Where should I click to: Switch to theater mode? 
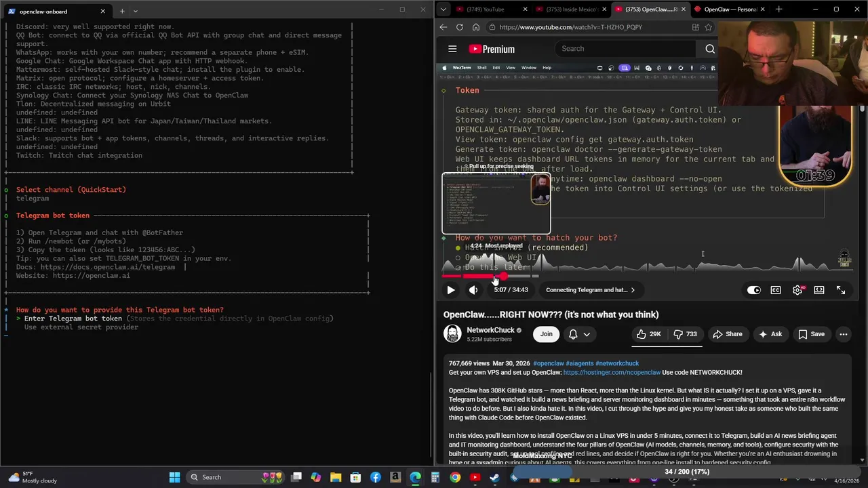pos(819,290)
